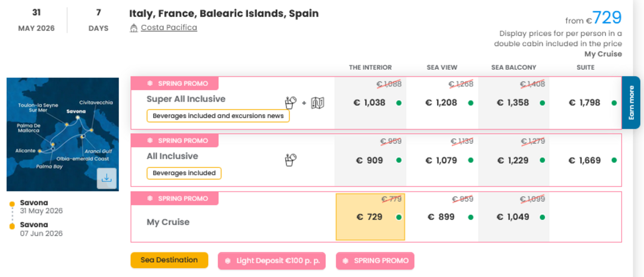The width and height of the screenshot is (644, 277).
Task: Click the excursions map icon next to the cocktail icon
Action: (317, 102)
